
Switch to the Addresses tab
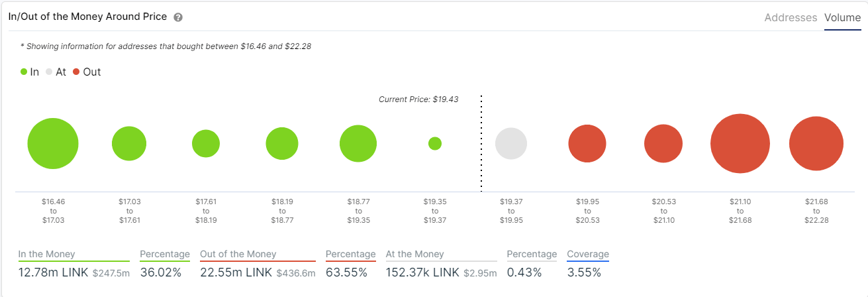[791, 18]
